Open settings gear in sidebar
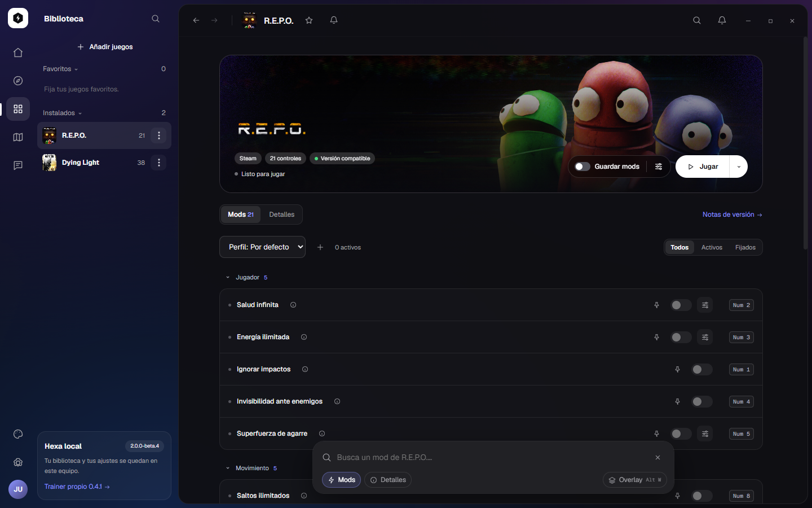Image resolution: width=812 pixels, height=508 pixels. coord(18,462)
